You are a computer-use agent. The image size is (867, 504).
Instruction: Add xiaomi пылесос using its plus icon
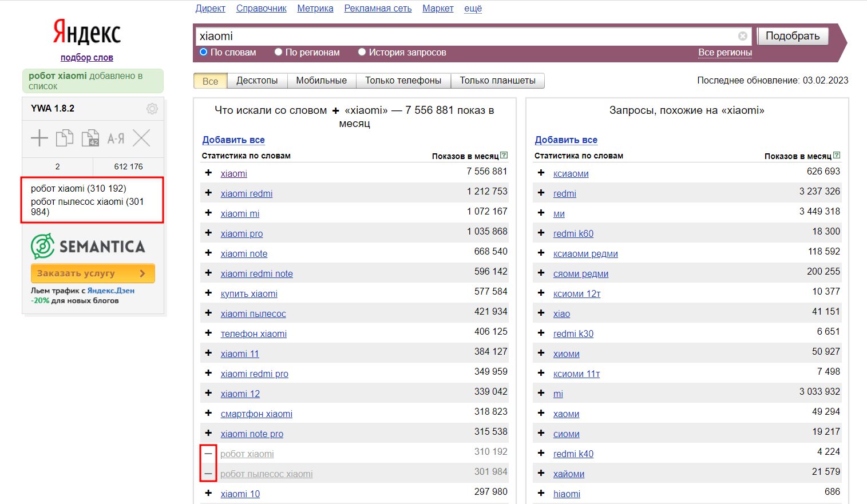208,313
